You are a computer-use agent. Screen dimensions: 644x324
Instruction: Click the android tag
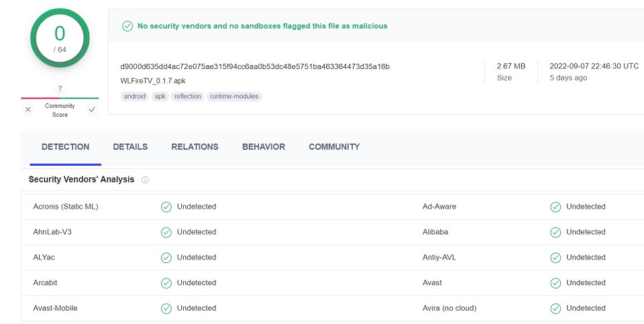click(135, 97)
